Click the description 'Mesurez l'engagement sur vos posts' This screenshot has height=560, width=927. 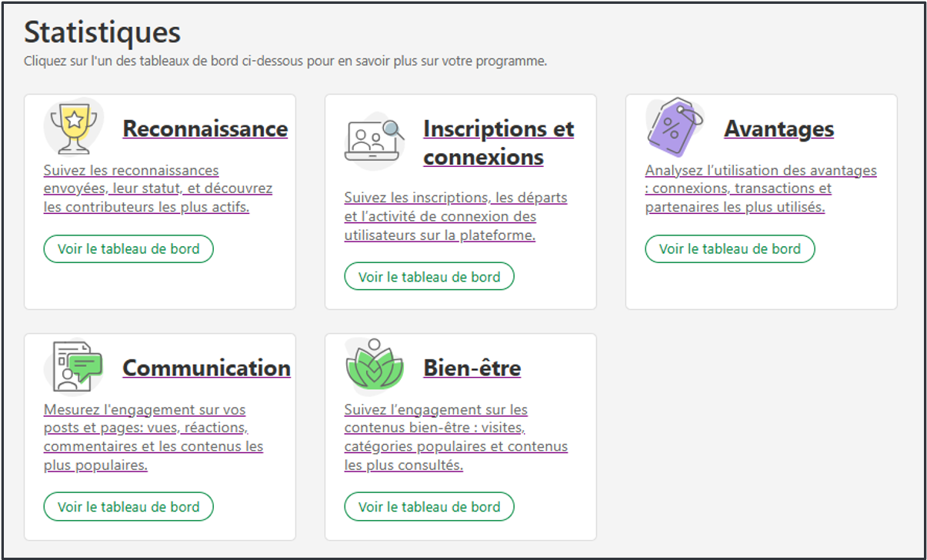point(153,437)
